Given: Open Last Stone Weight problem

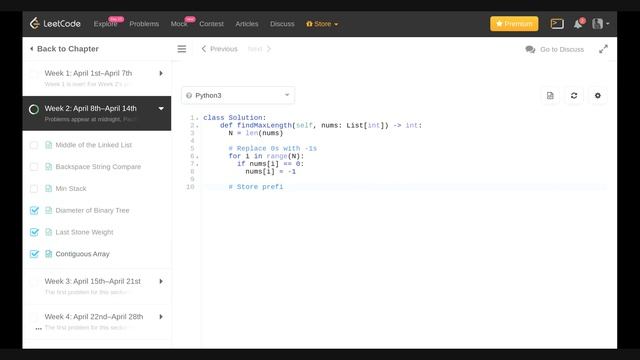Looking at the screenshot, I should click(x=84, y=232).
